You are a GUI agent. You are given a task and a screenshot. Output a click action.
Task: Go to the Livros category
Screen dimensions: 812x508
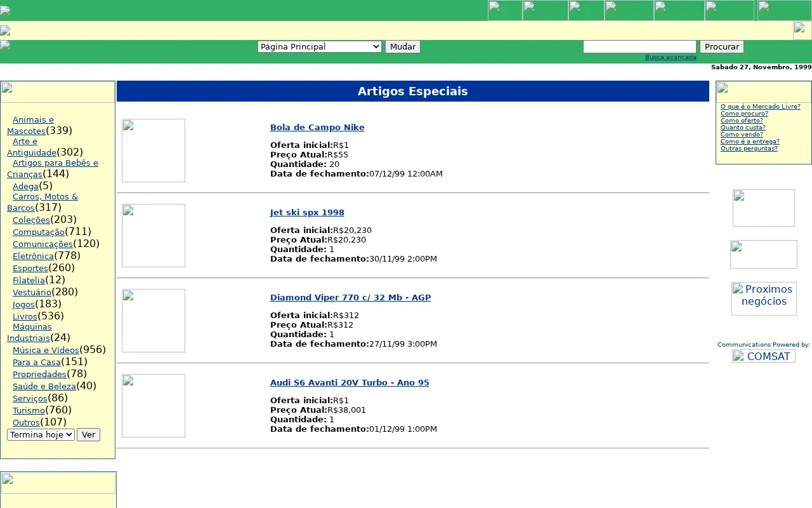(x=25, y=316)
